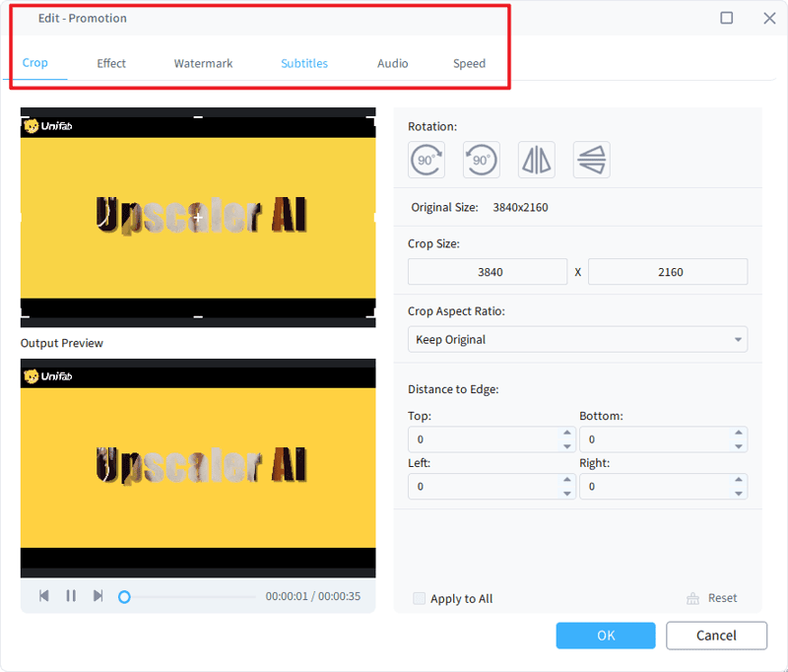The image size is (788, 672).
Task: Increase the Top distance value with stepper
Action: coord(569,435)
